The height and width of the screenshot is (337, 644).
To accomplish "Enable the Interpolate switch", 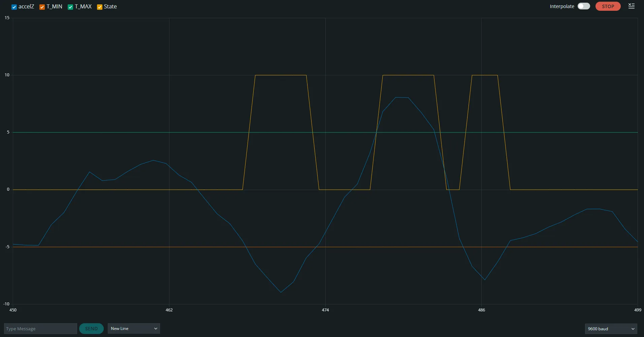I will tap(584, 6).
